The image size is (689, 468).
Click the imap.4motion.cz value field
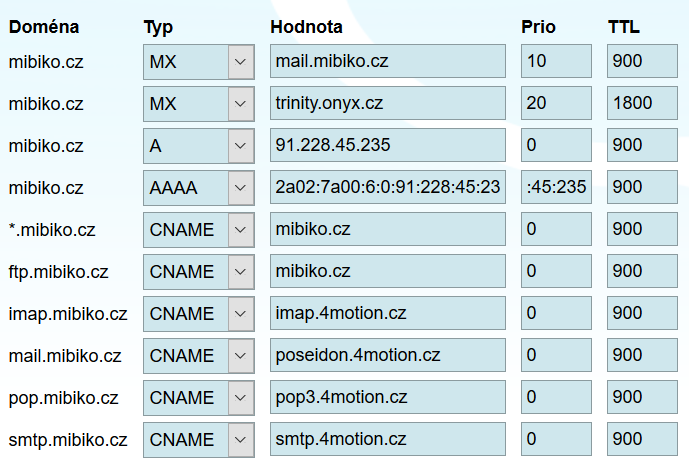coord(388,314)
